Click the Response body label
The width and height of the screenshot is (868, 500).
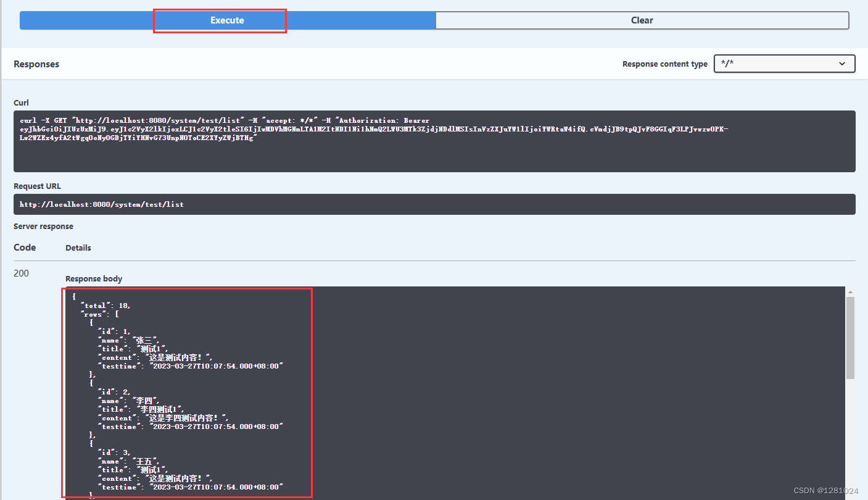[94, 279]
